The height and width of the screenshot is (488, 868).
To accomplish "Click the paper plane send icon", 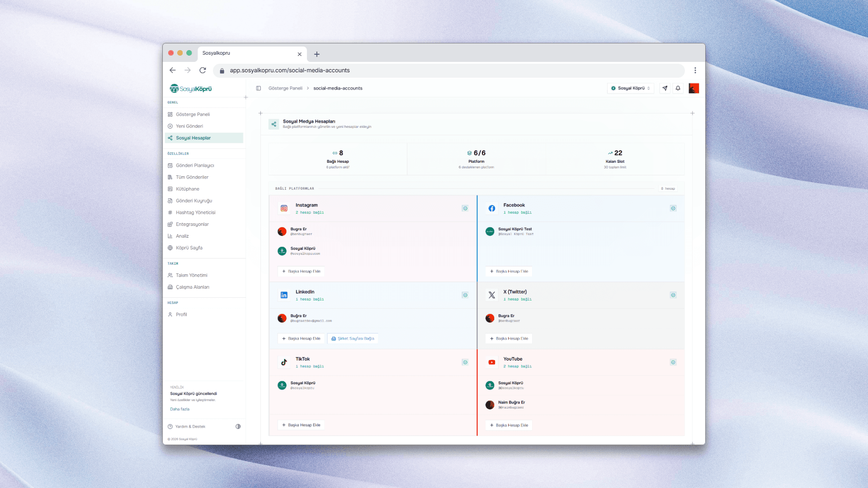I will pyautogui.click(x=665, y=89).
